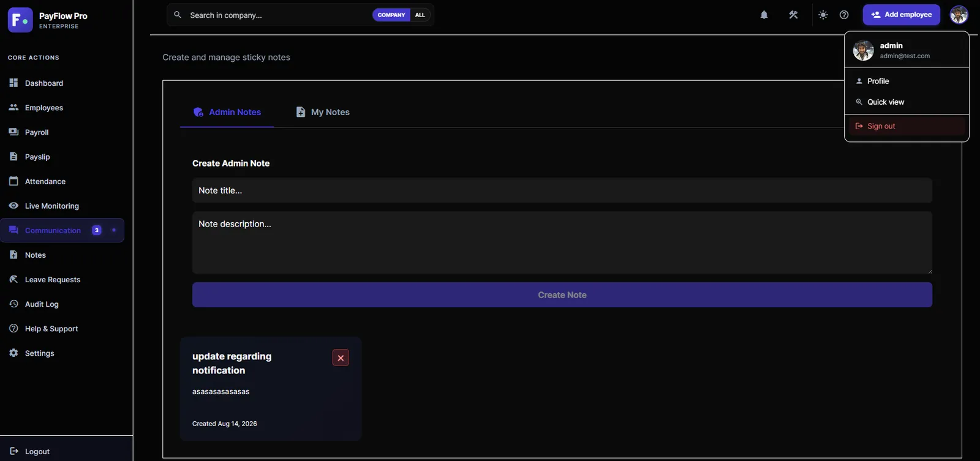Open help question mark icon in top bar
The width and height of the screenshot is (980, 461).
(844, 15)
